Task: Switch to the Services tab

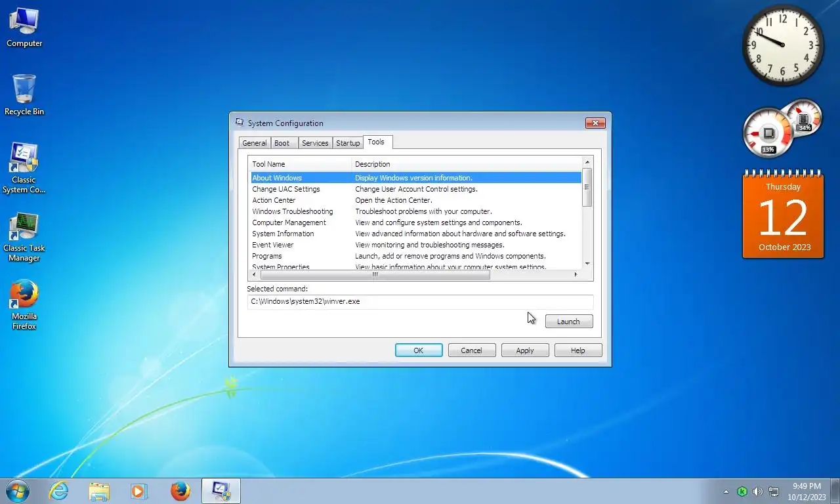Action: [x=315, y=143]
